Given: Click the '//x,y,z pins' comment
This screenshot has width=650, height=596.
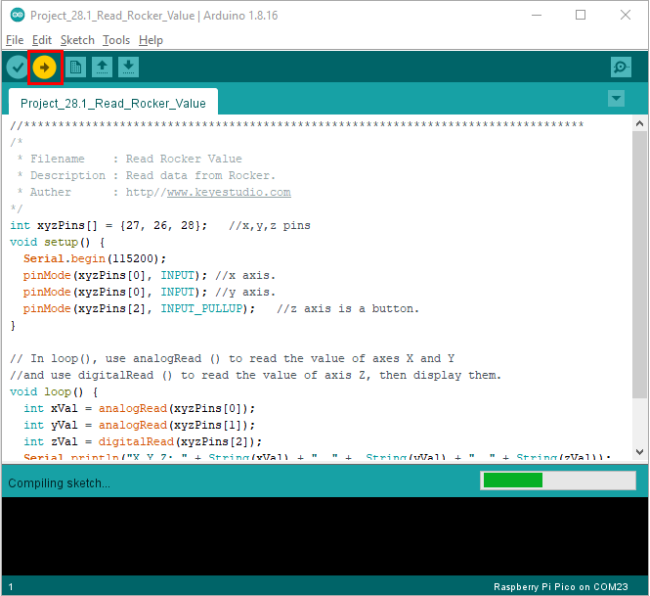Looking at the screenshot, I should click(x=269, y=225).
